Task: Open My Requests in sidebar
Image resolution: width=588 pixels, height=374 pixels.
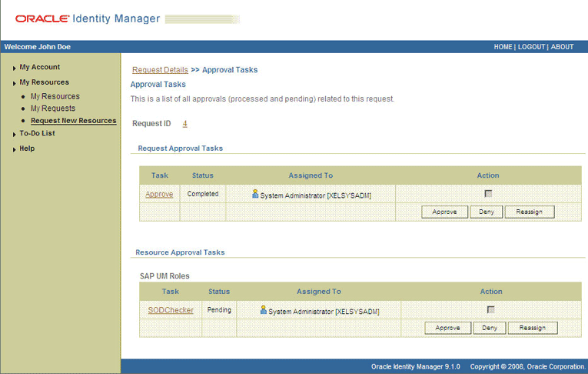Action: [x=53, y=109]
